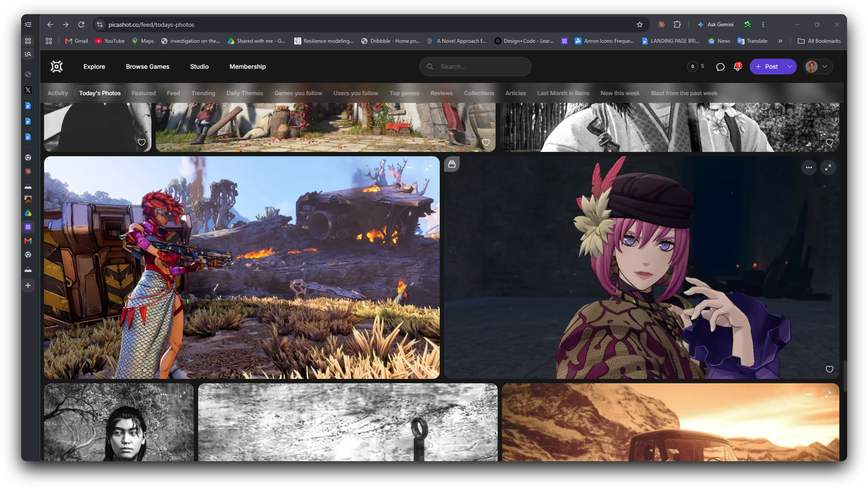Open the Reviews tab
Screen dimensions: 868x489
tap(441, 93)
